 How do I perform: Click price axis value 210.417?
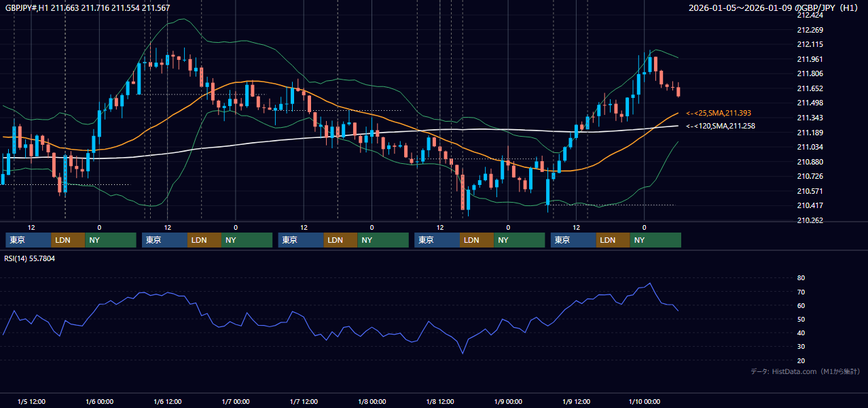pos(810,205)
